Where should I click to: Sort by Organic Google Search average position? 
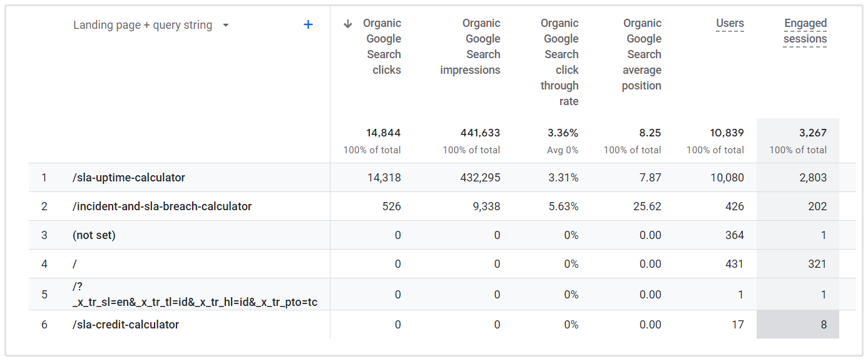click(642, 54)
